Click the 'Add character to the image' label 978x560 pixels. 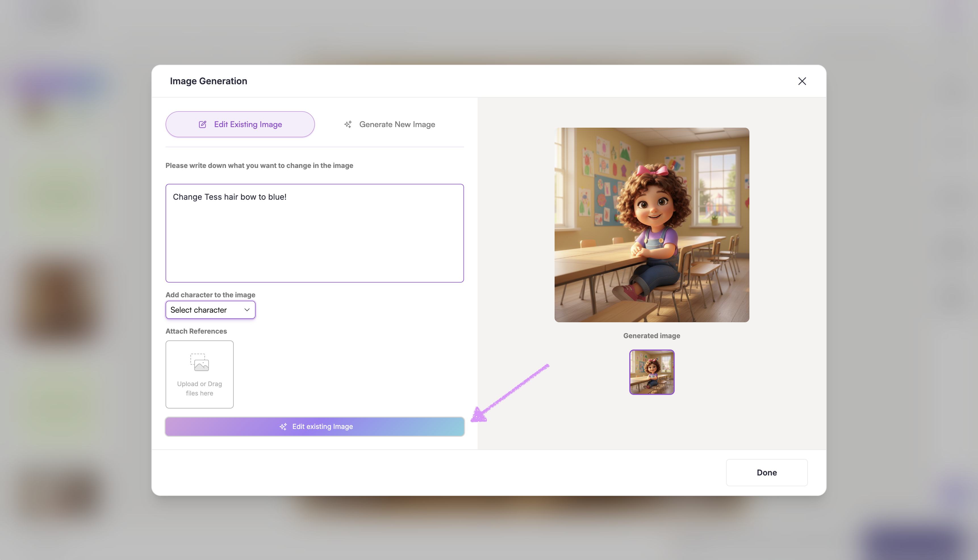(x=210, y=295)
